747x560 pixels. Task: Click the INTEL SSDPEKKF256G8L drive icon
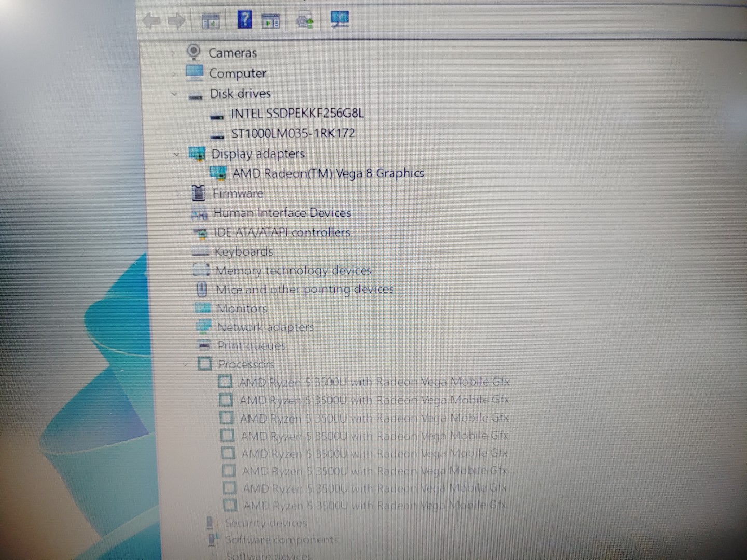(x=217, y=117)
